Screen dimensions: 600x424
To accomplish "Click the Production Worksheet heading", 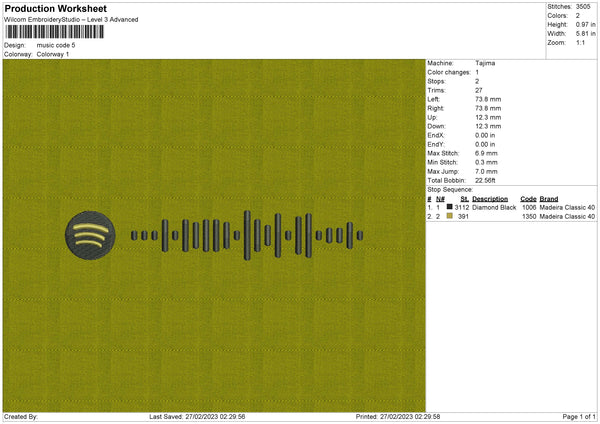I will coord(55,8).
